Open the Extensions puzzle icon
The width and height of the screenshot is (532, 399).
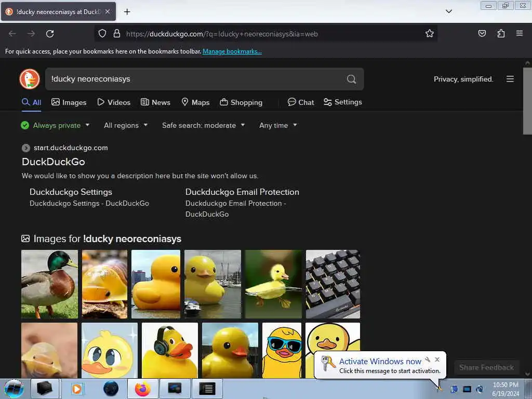pyautogui.click(x=501, y=33)
